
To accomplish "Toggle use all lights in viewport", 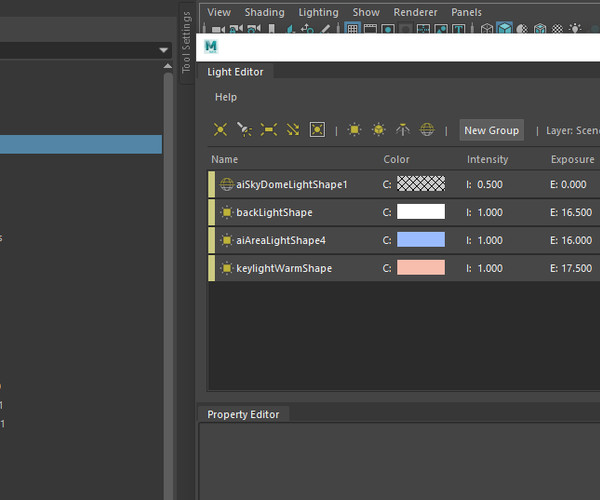I will point(575,29).
